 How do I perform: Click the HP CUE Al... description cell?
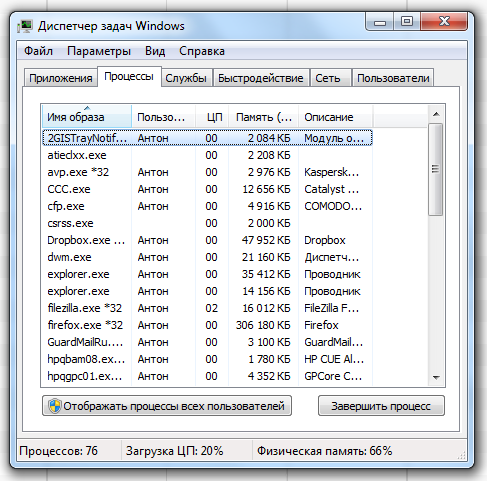coord(334,359)
